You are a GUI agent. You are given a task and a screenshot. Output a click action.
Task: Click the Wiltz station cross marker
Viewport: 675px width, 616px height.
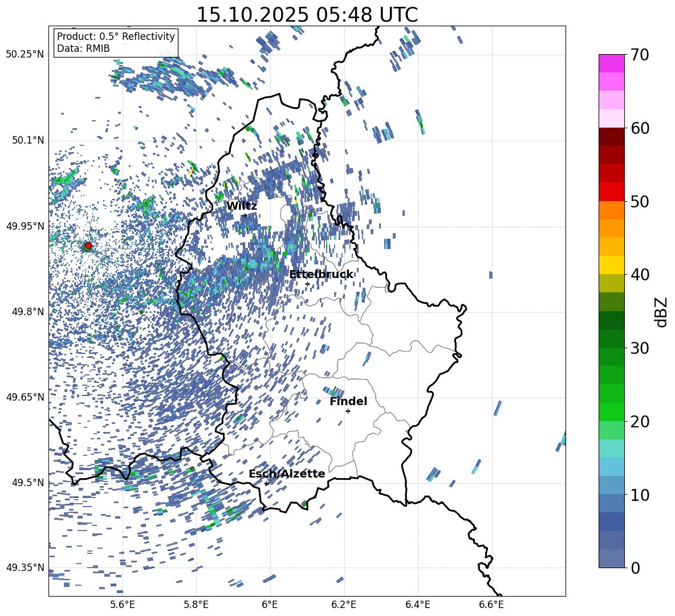point(245,215)
